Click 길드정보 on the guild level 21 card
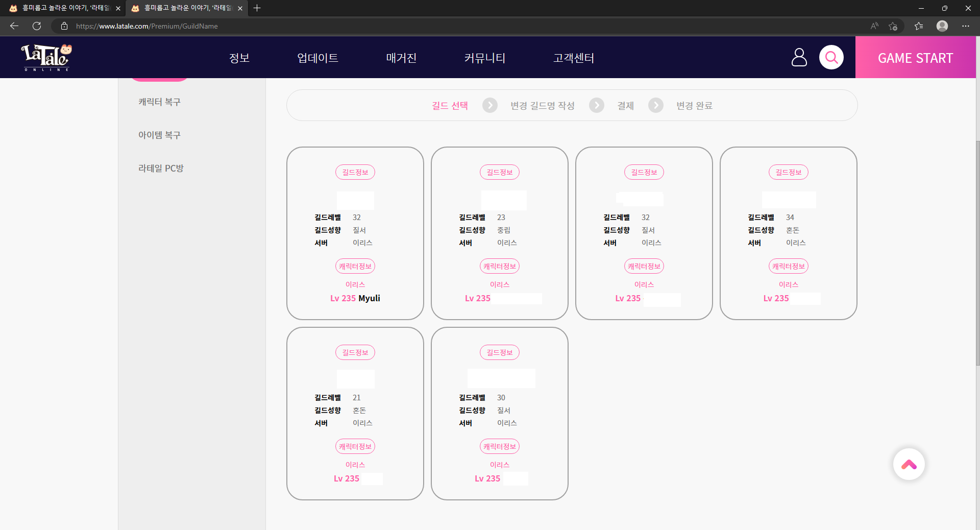 [355, 352]
